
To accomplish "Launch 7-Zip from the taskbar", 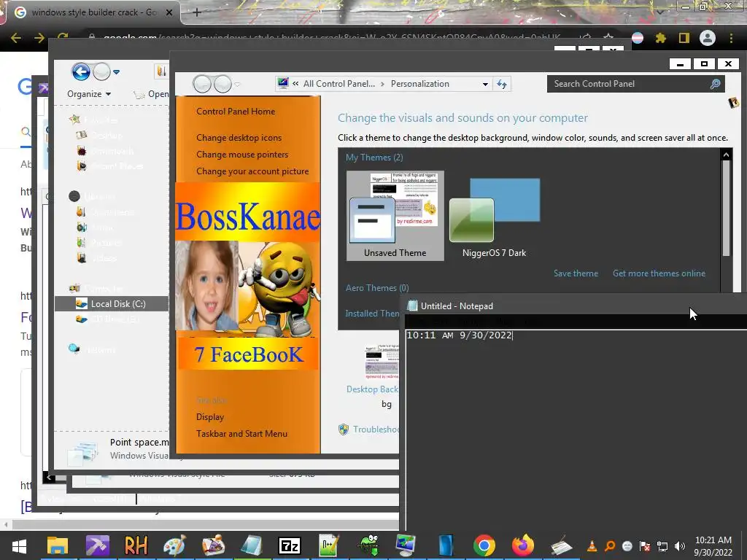I will click(290, 545).
